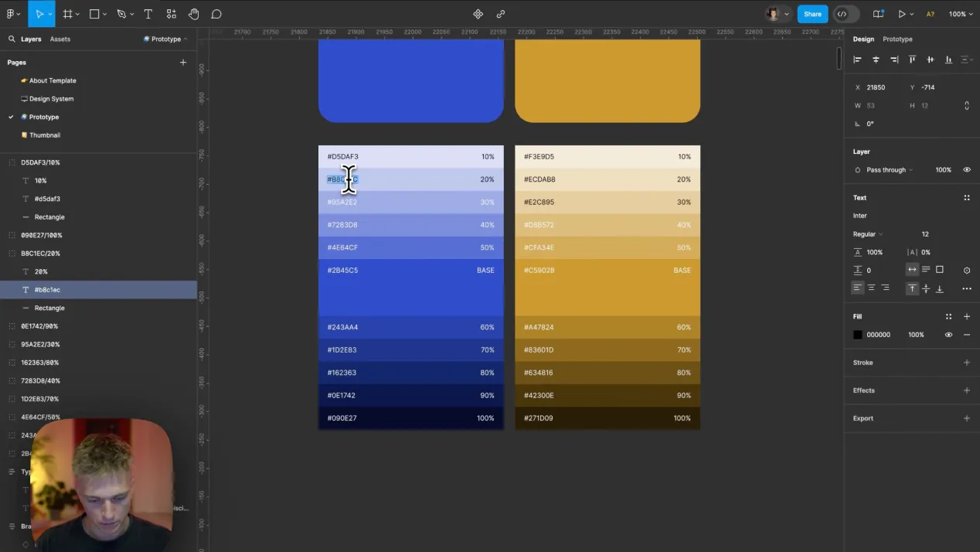Image resolution: width=980 pixels, height=552 pixels.
Task: Select the Comment tool
Action: point(216,14)
